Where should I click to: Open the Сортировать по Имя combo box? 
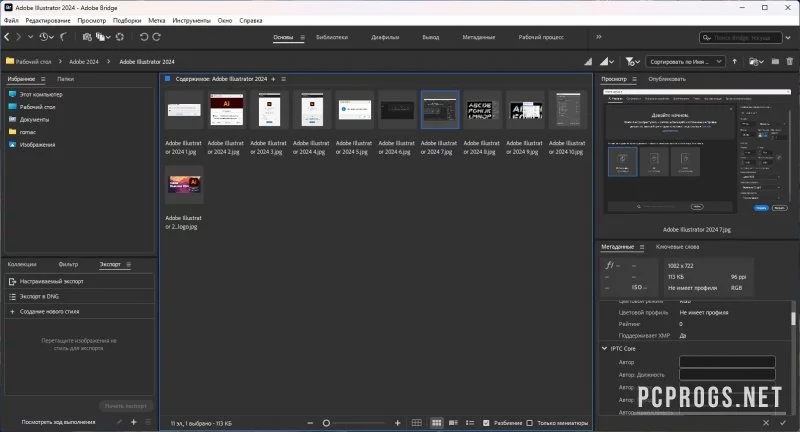point(686,62)
